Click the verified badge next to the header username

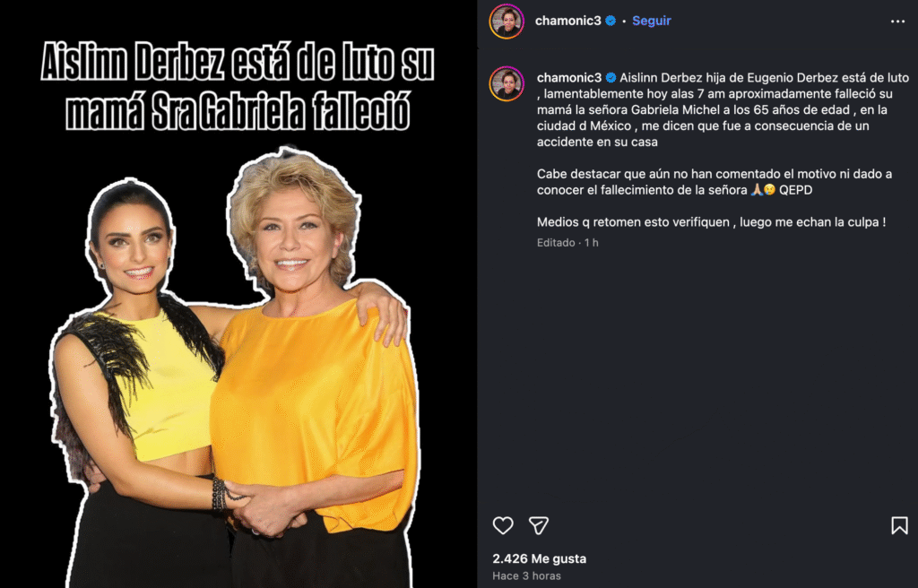pos(611,21)
